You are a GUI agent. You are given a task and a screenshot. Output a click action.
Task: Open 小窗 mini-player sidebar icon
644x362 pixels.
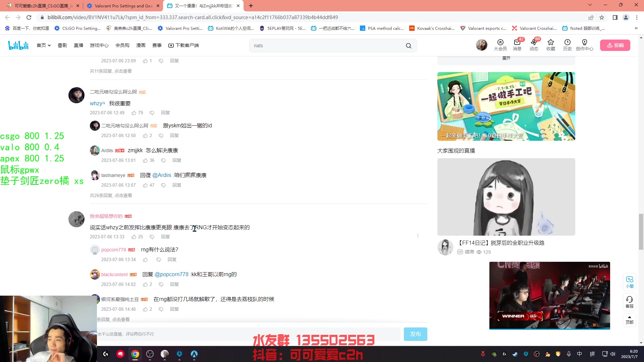pyautogui.click(x=630, y=282)
